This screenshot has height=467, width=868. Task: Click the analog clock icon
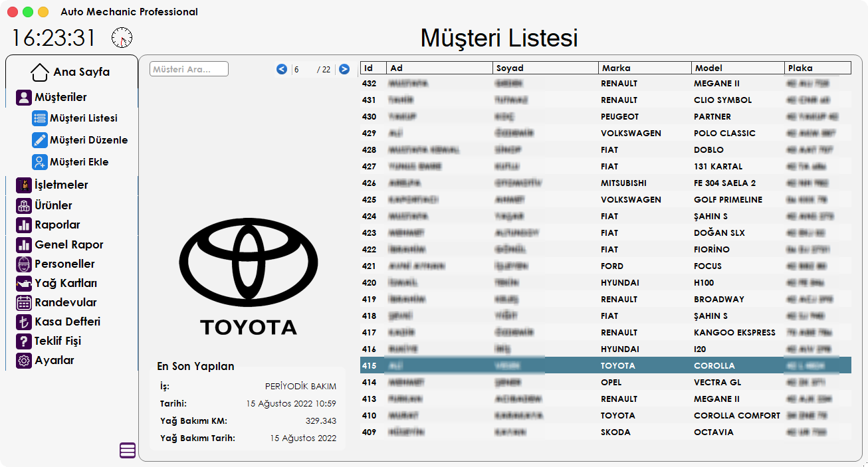click(x=122, y=38)
